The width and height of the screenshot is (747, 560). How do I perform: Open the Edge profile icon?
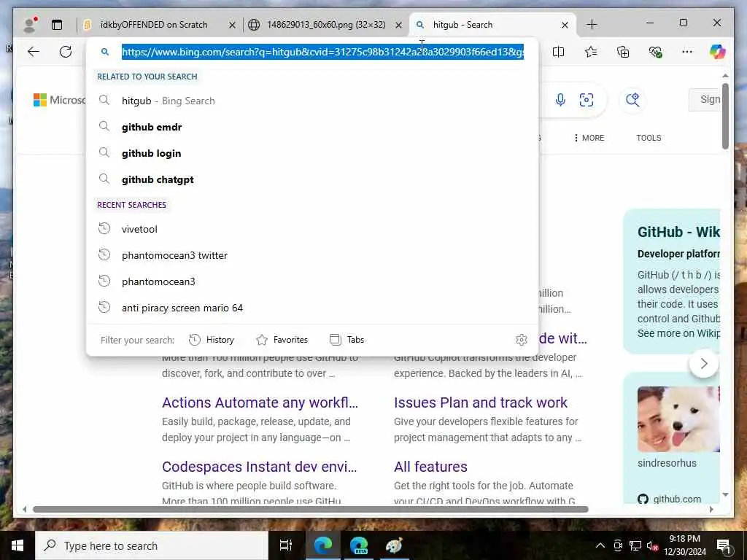pyautogui.click(x=31, y=25)
